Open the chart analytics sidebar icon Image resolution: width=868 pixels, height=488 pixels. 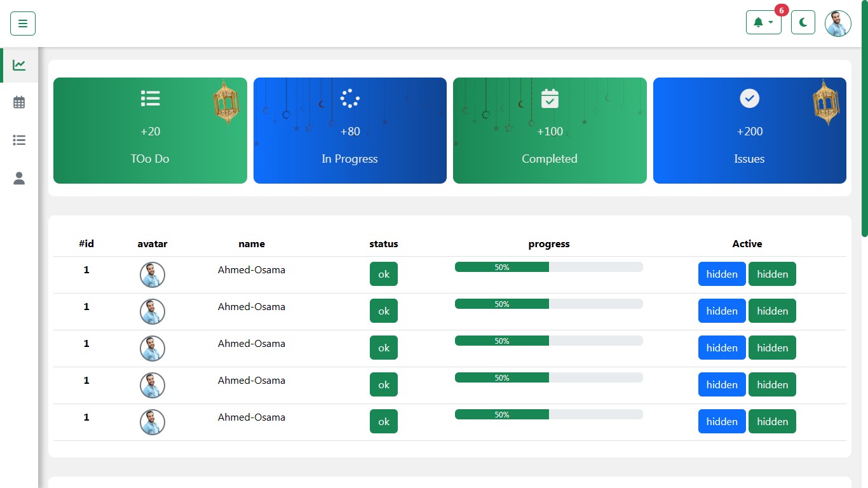(x=19, y=65)
